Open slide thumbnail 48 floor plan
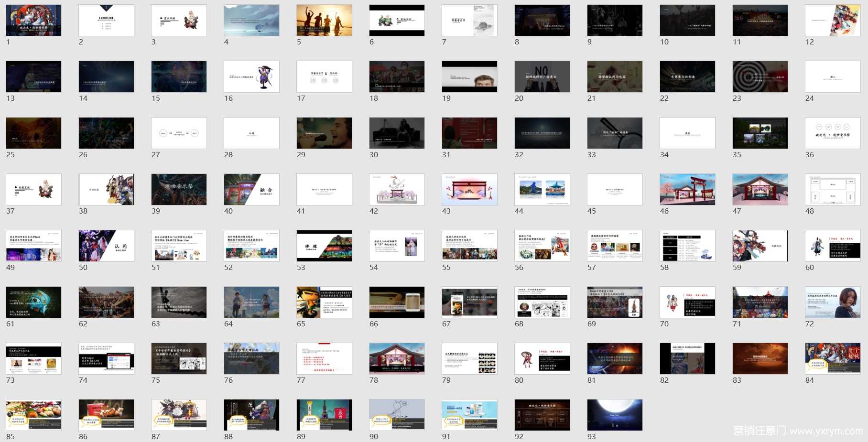The image size is (868, 442). pos(833,189)
